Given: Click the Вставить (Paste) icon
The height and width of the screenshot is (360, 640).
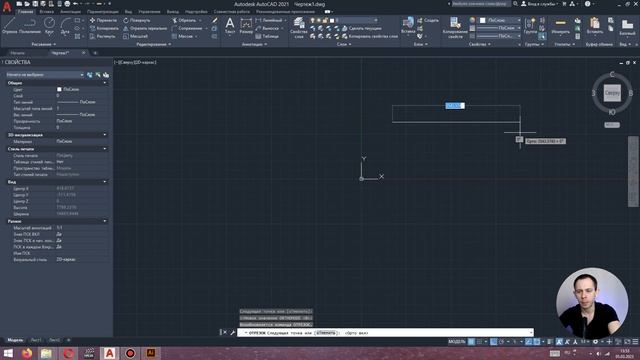Looking at the screenshot, I should pyautogui.click(x=595, y=25).
